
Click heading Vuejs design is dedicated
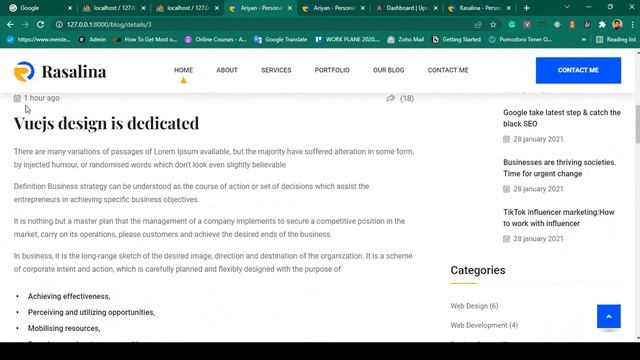pos(107,123)
